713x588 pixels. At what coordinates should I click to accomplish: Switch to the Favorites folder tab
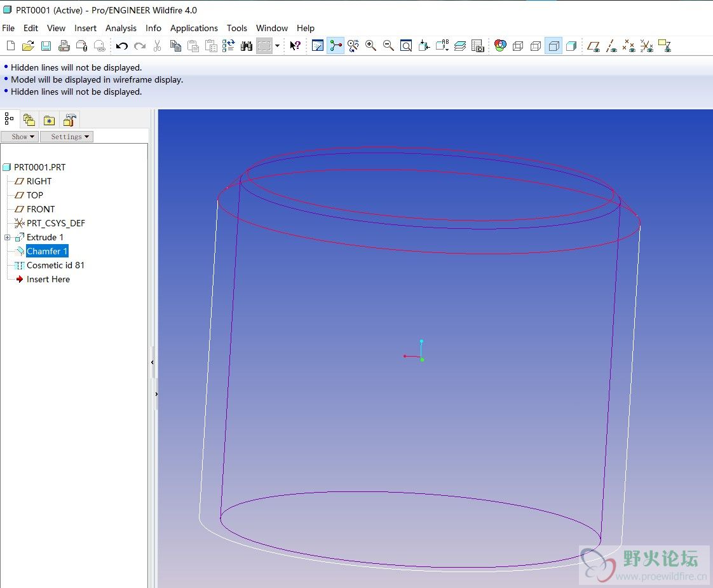pos(49,120)
